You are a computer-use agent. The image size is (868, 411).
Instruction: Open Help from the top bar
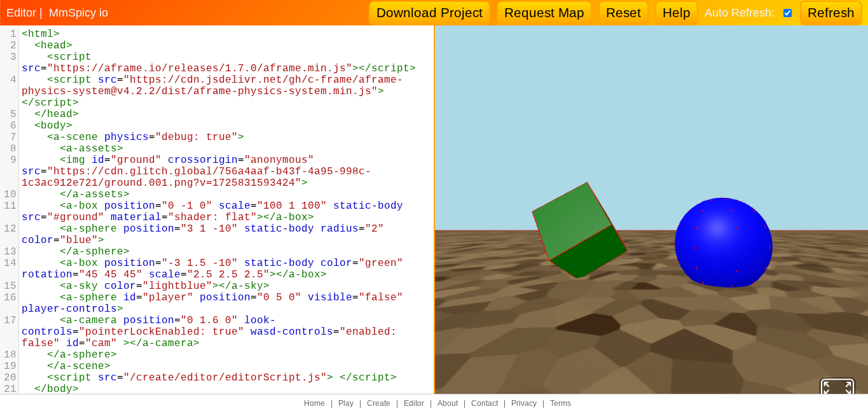click(x=676, y=13)
